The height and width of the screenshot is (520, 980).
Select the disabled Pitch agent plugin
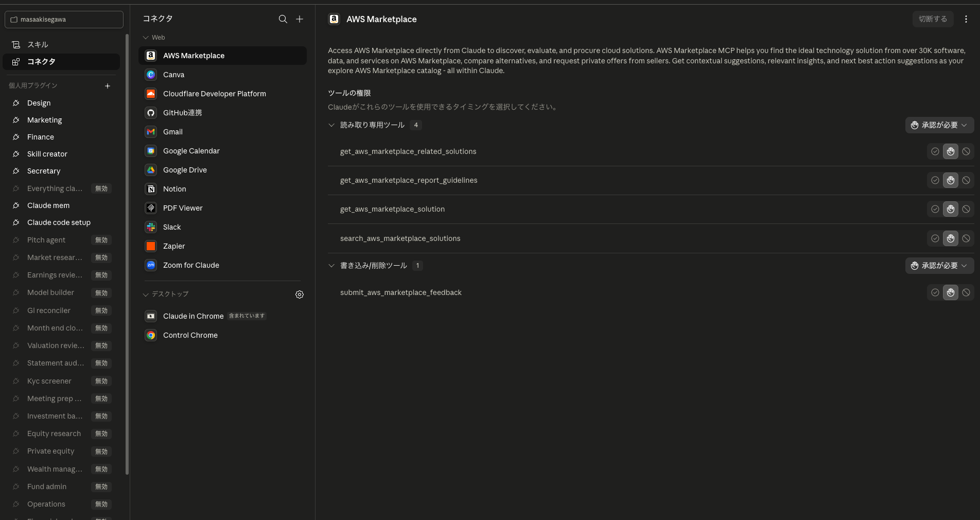pos(61,240)
